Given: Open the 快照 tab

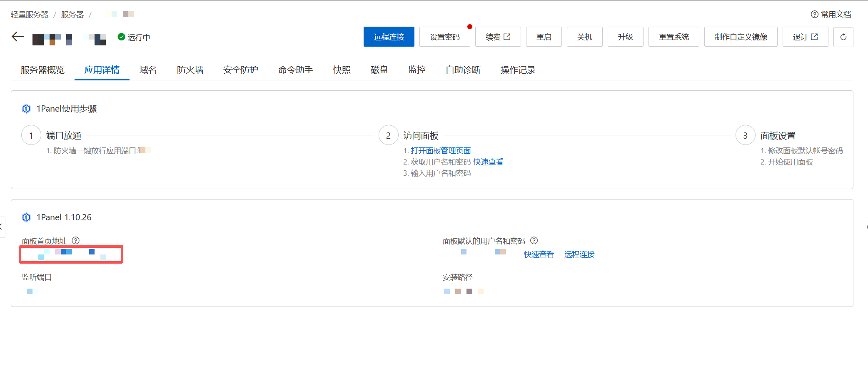Looking at the screenshot, I should [x=342, y=70].
